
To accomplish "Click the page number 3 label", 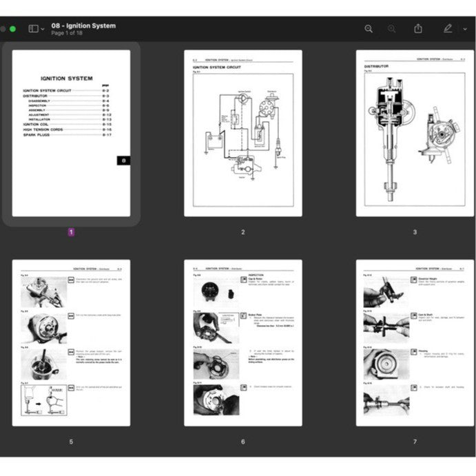I will pos(415,232).
